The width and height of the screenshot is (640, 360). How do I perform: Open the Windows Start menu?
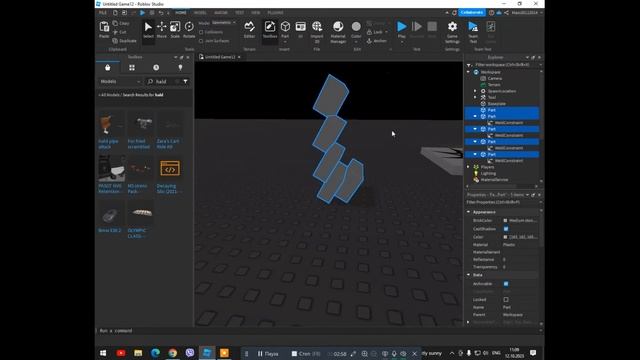pos(103,353)
